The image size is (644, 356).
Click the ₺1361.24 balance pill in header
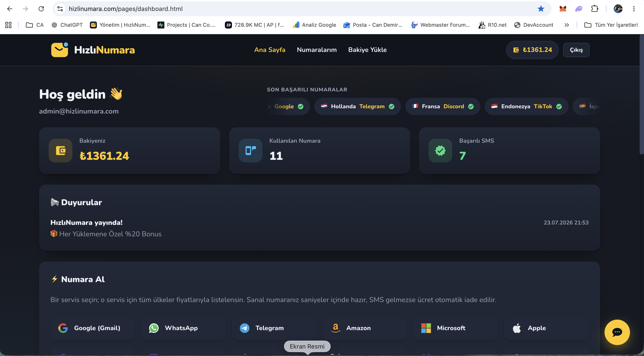click(x=532, y=50)
